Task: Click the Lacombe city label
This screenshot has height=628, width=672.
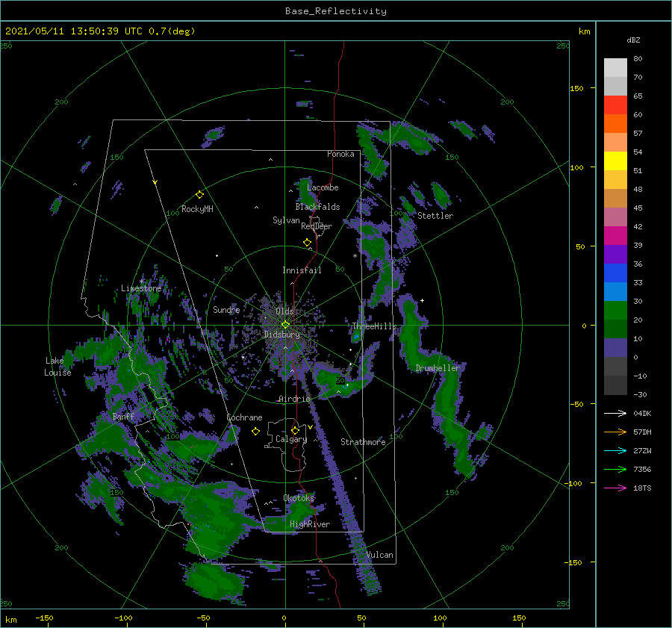Action: pyautogui.click(x=323, y=187)
